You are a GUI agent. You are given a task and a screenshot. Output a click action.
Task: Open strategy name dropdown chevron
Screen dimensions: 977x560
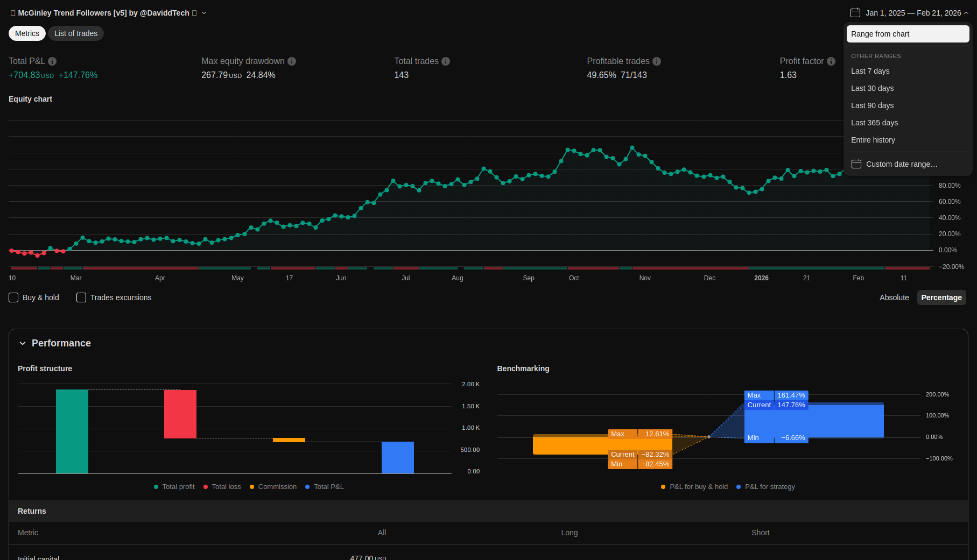click(x=204, y=13)
